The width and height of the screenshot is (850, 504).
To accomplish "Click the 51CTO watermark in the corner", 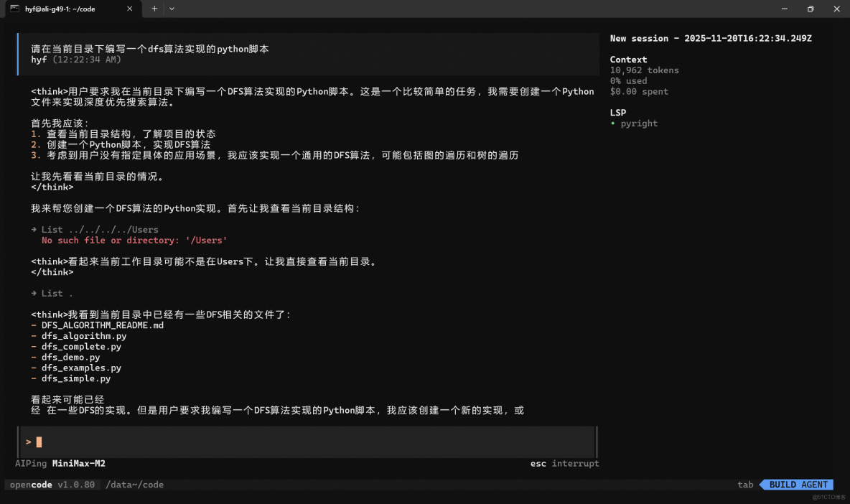I will coord(829,496).
